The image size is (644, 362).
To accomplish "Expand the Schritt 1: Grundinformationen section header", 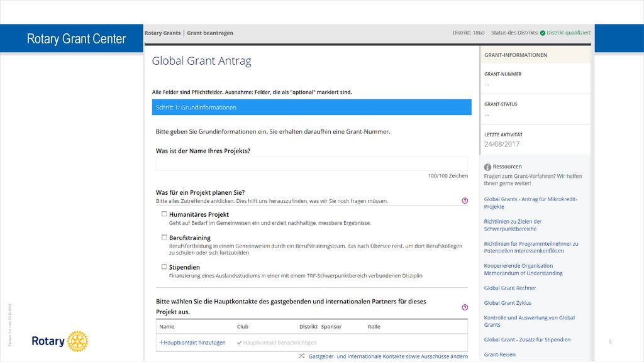I will pyautogui.click(x=312, y=107).
